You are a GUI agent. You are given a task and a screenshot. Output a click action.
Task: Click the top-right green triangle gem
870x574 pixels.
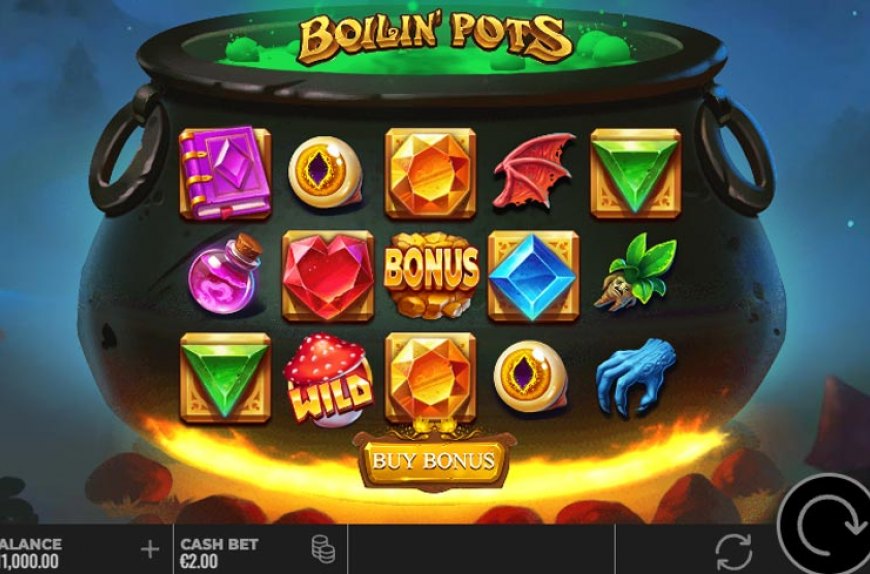coord(636,173)
